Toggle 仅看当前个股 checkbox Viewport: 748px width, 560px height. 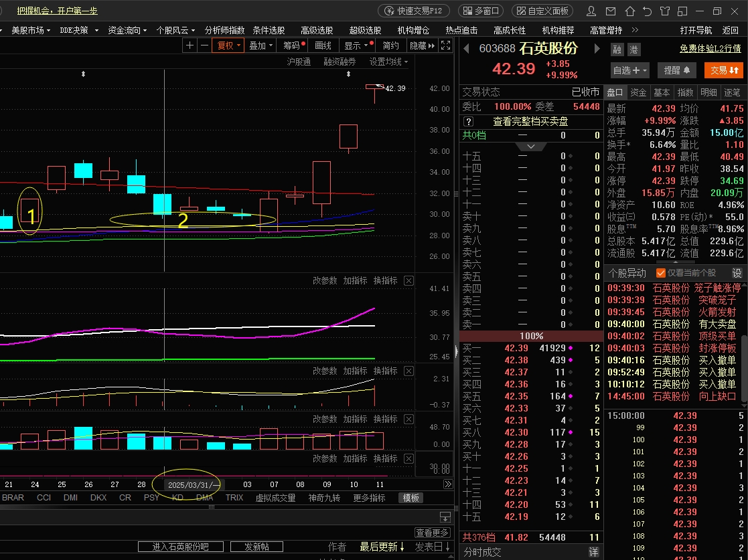coord(661,273)
